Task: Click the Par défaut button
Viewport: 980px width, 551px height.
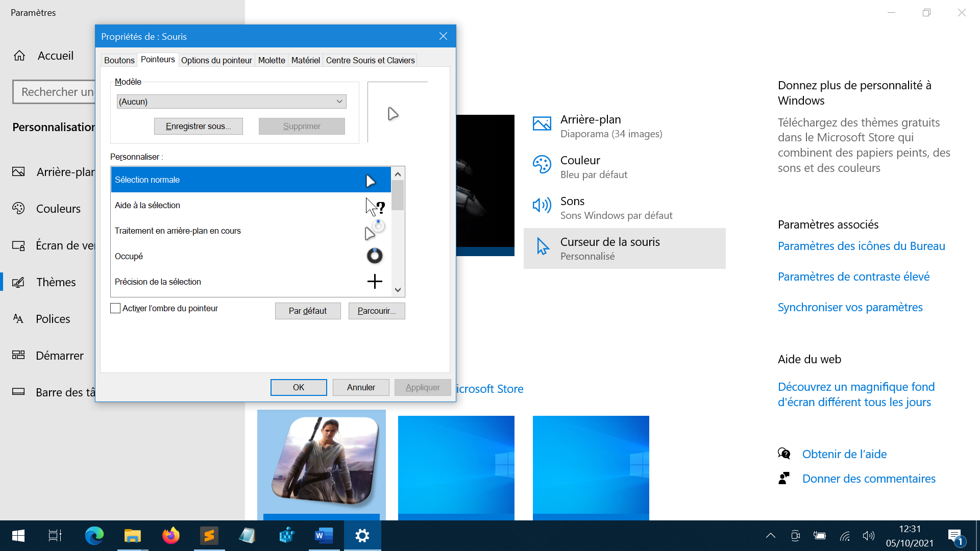Action: coord(307,311)
